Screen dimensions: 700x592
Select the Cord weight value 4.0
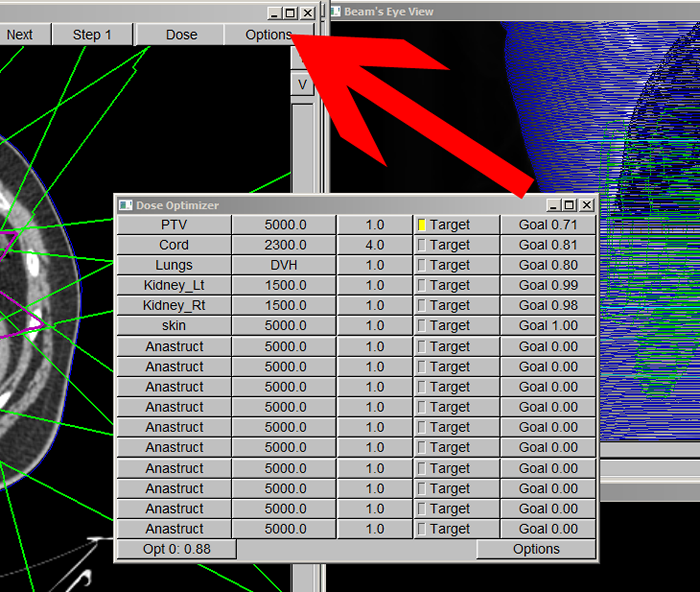coord(374,245)
